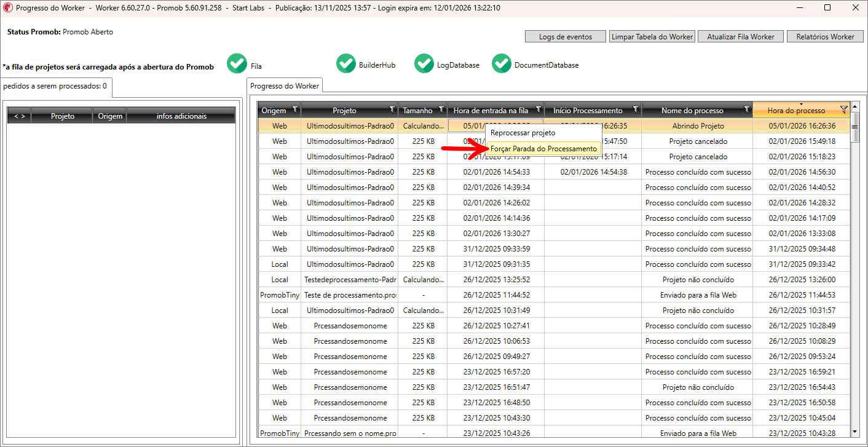Open the filter on the Origem column
This screenshot has width=868, height=447.
[295, 110]
